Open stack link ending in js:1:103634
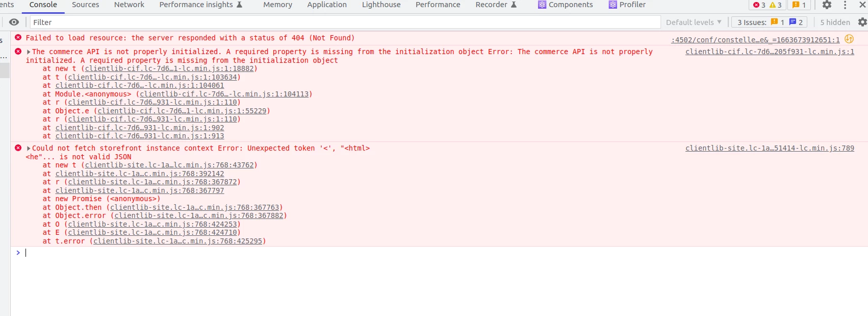 (152, 77)
